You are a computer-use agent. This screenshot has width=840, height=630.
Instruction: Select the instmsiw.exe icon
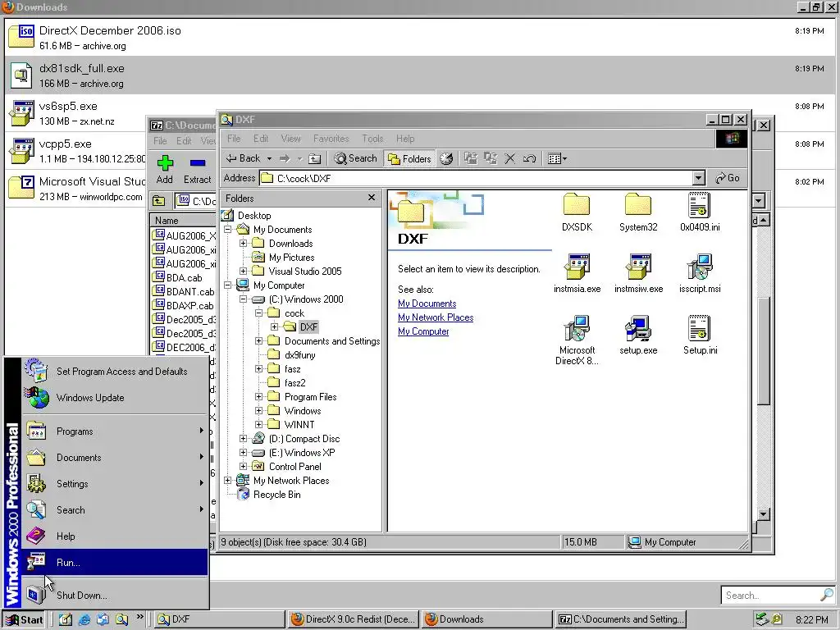click(637, 267)
